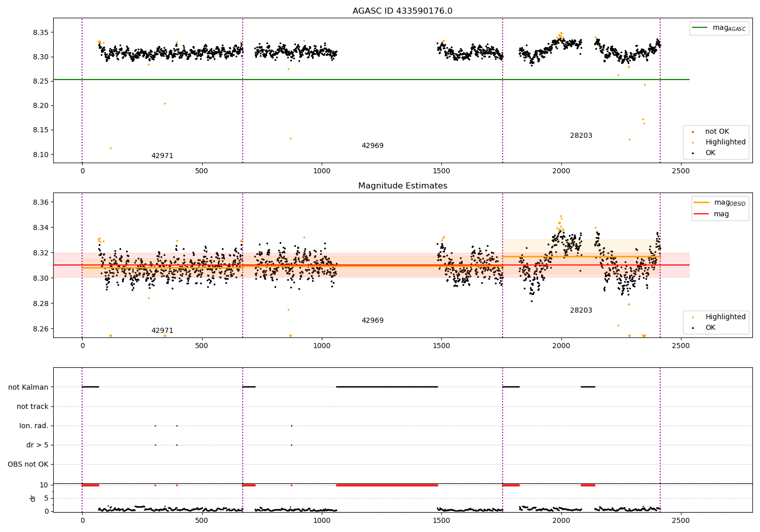Image resolution: width=760 pixels, height=532 pixels.
Task: Click the lowest orange outlier point near 8.11 in top plot
Action: [110, 148]
